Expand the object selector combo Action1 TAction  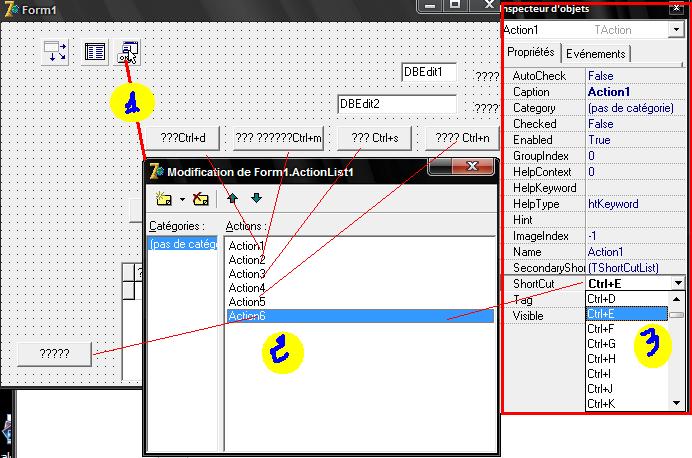point(676,30)
